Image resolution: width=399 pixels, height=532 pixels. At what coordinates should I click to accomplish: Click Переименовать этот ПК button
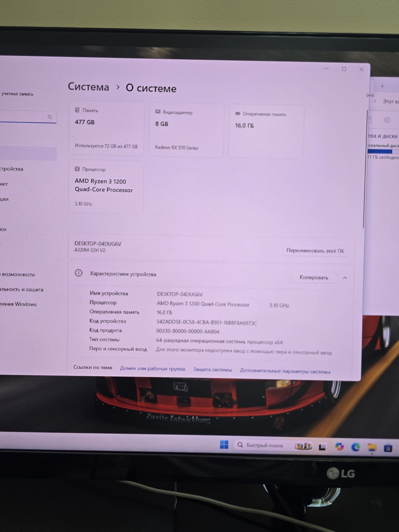click(x=315, y=251)
